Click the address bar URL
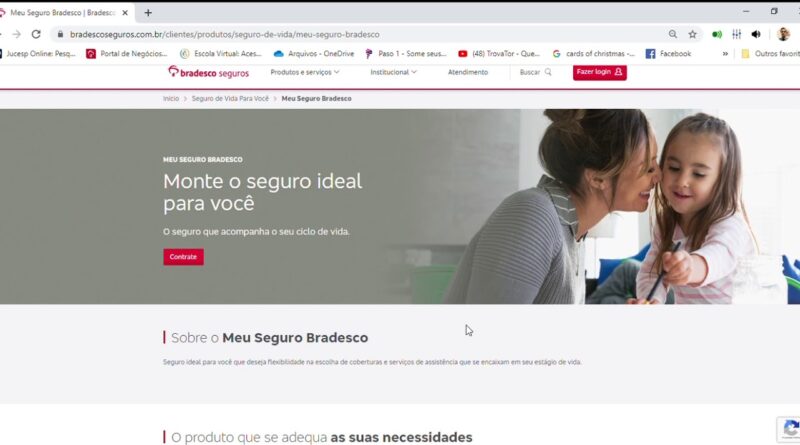Image resolution: width=800 pixels, height=445 pixels. [224, 34]
